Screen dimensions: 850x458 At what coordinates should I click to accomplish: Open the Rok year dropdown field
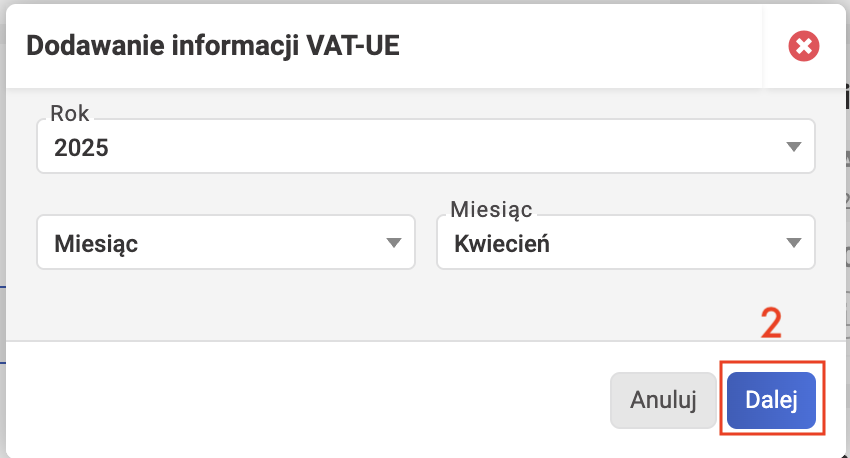coord(426,146)
